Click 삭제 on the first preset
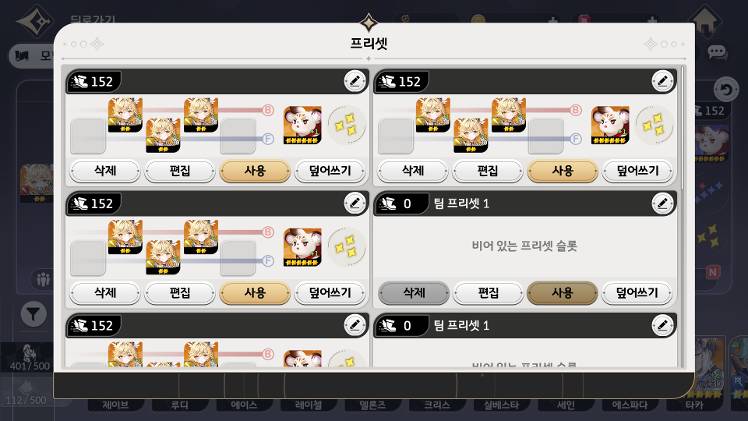 tap(105, 171)
